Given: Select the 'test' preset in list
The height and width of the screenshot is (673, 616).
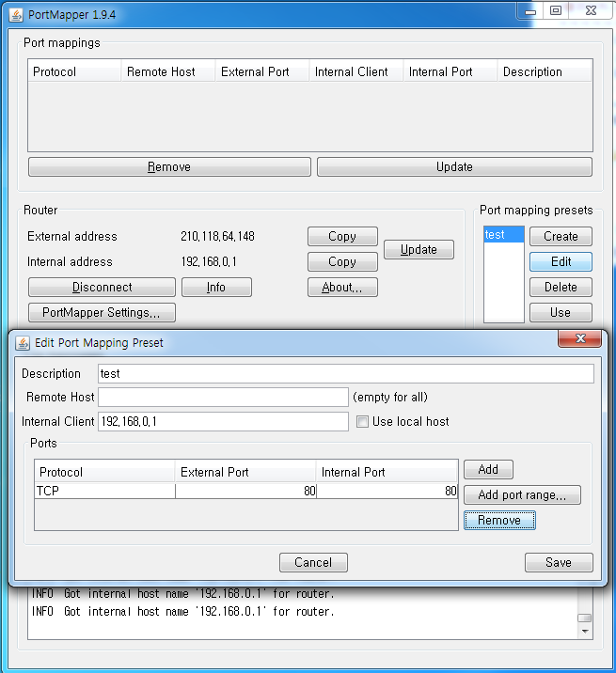Looking at the screenshot, I should [503, 235].
